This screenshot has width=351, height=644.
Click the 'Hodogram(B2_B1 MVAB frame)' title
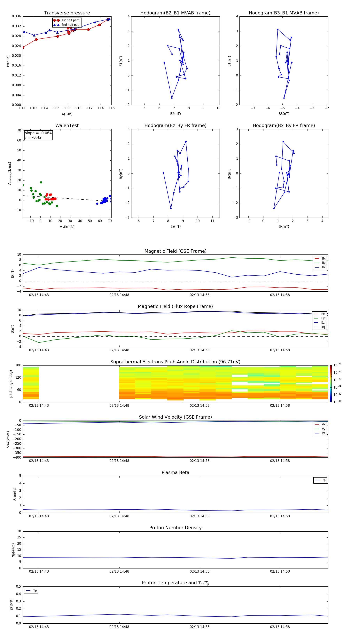[175, 13]
